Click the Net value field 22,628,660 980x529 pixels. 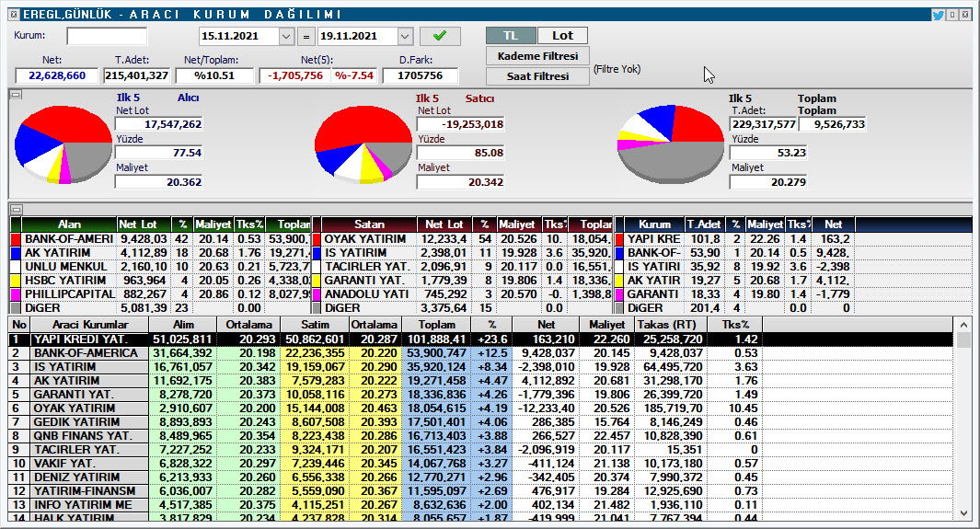click(x=57, y=75)
